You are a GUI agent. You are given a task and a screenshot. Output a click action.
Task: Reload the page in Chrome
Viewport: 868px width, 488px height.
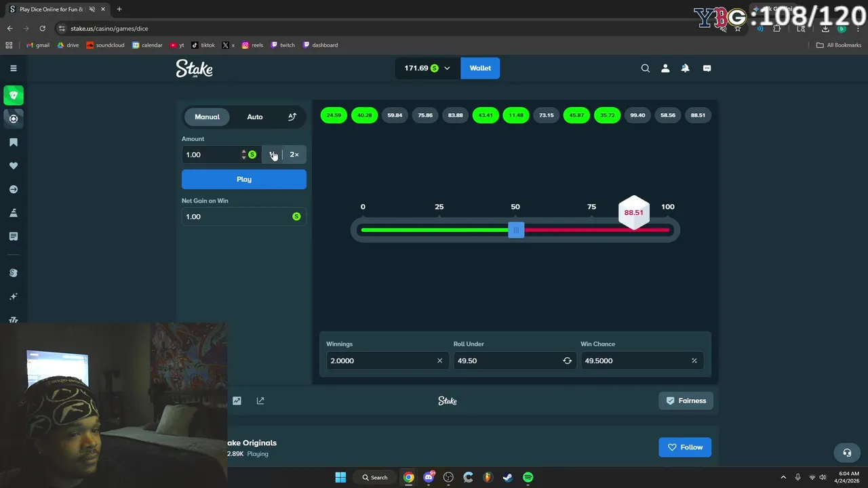(x=42, y=28)
